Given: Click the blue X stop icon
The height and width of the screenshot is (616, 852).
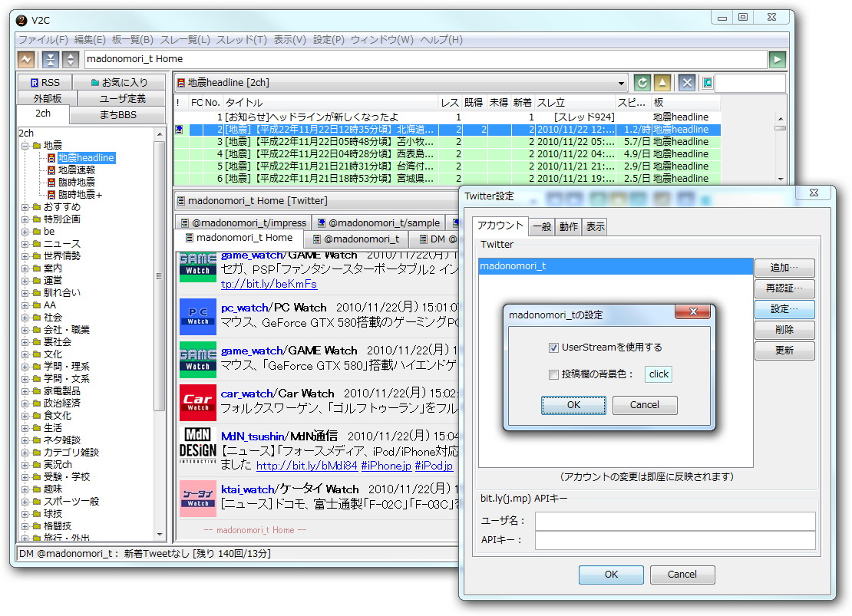Looking at the screenshot, I should pos(687,83).
